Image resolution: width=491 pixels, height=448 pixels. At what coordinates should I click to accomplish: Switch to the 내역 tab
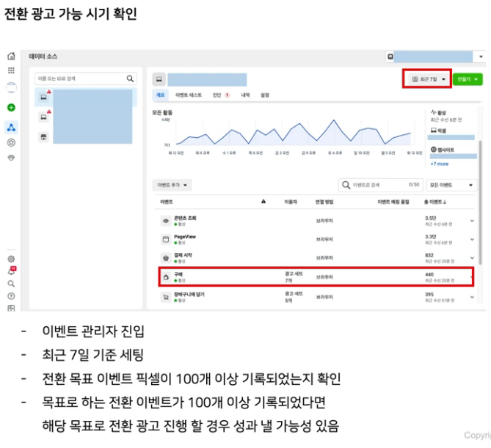coord(245,95)
